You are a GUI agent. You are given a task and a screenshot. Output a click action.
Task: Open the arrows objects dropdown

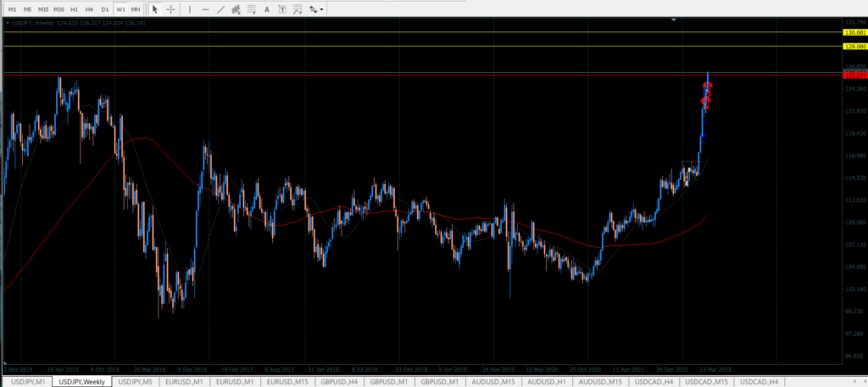click(x=315, y=8)
